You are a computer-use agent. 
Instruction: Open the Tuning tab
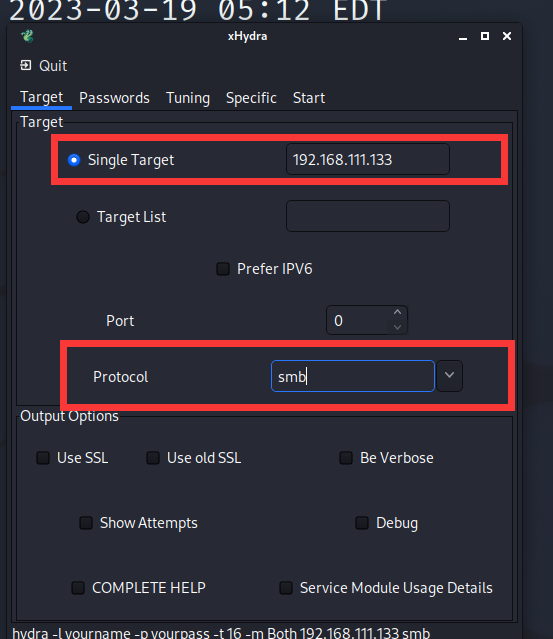[188, 98]
